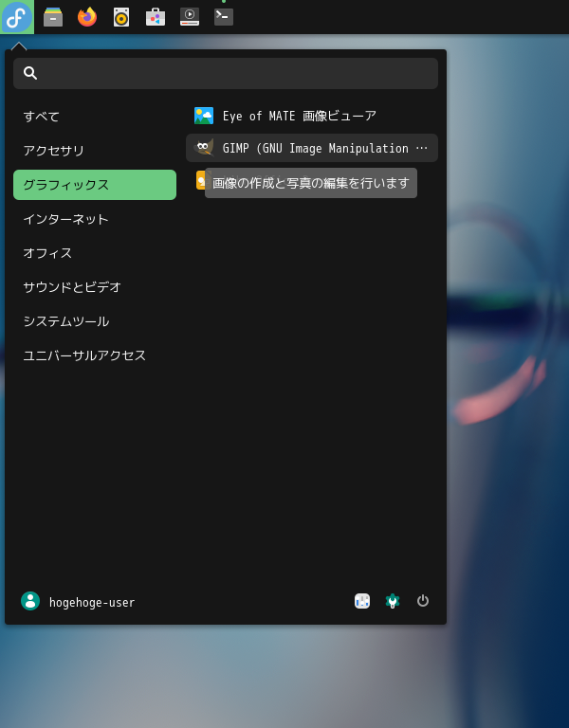Click the power button icon

tap(423, 601)
